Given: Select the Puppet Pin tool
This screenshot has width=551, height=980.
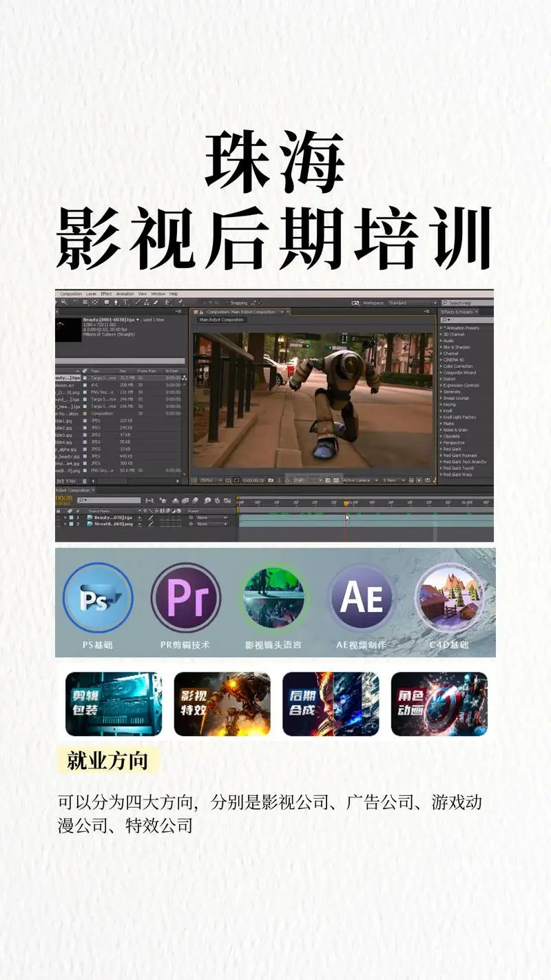Looking at the screenshot, I should [x=180, y=302].
